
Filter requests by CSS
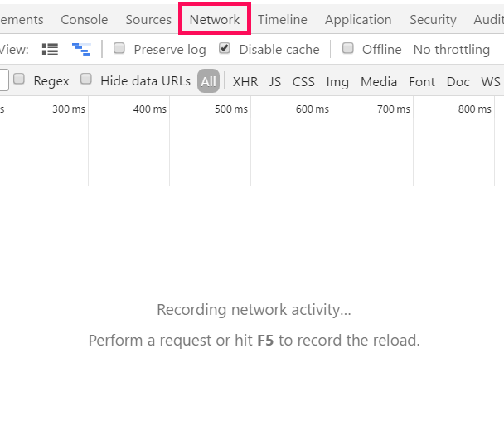point(303,81)
